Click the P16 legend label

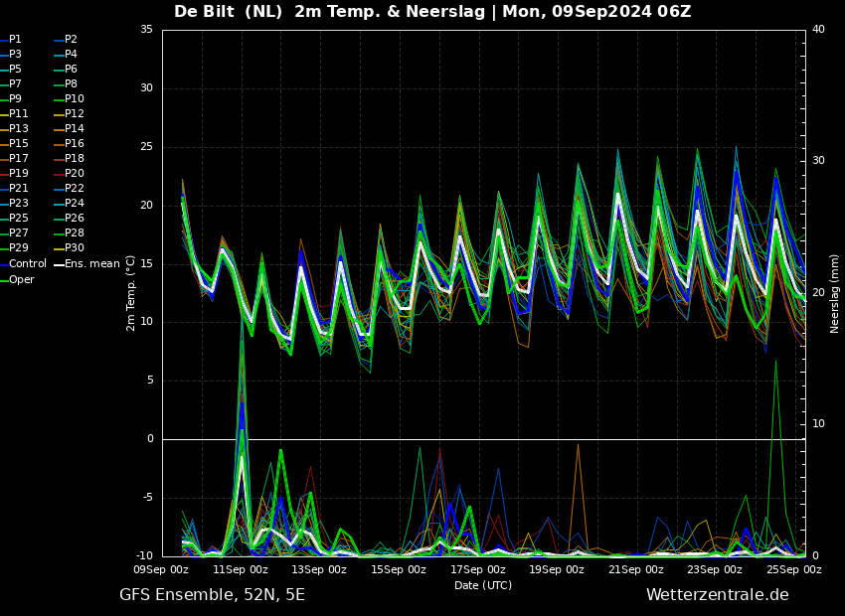tap(75, 144)
